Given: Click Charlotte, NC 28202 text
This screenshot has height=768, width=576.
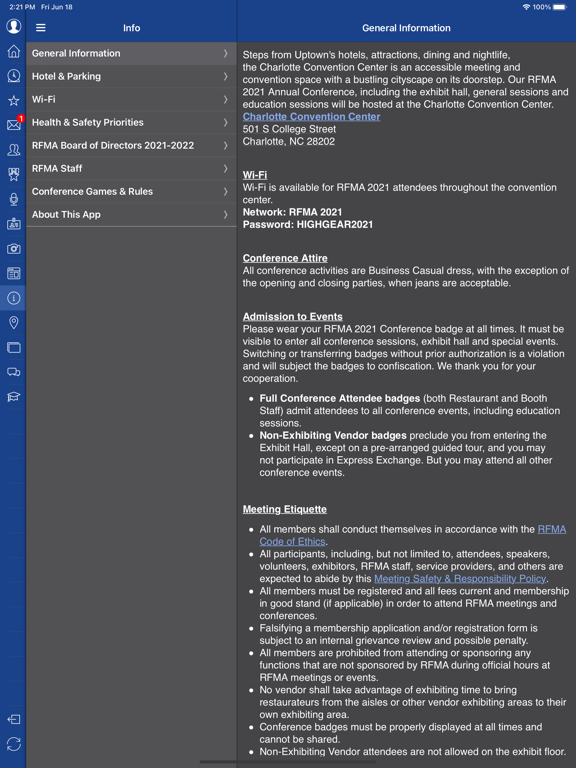Looking at the screenshot, I should [x=288, y=141].
